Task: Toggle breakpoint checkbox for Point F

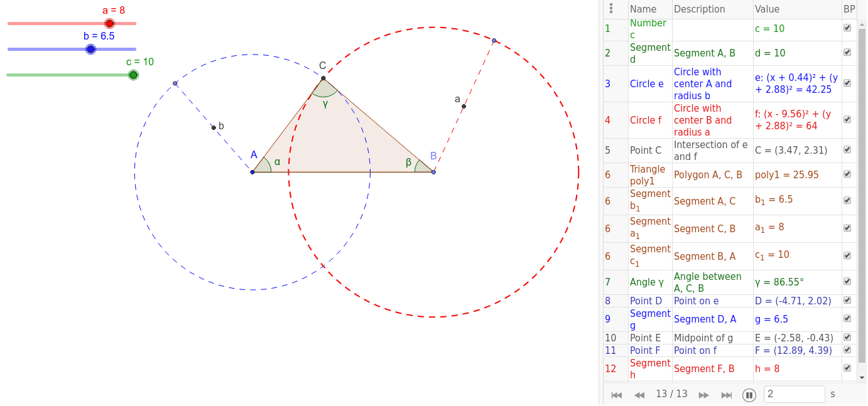Action: 847,350
